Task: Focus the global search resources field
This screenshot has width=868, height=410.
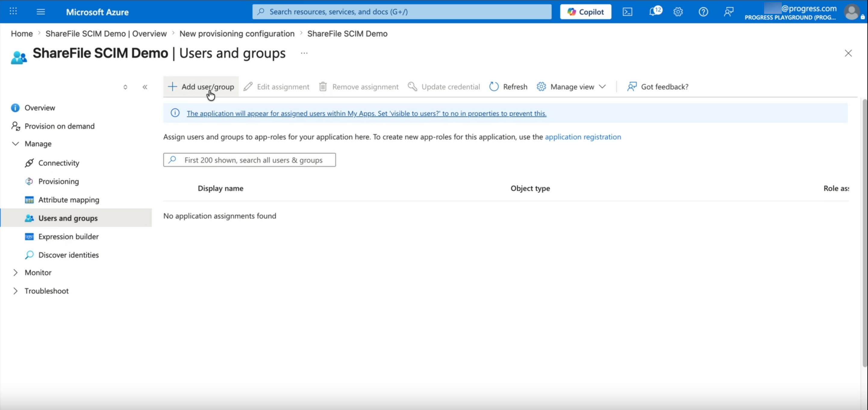Action: pyautogui.click(x=402, y=12)
